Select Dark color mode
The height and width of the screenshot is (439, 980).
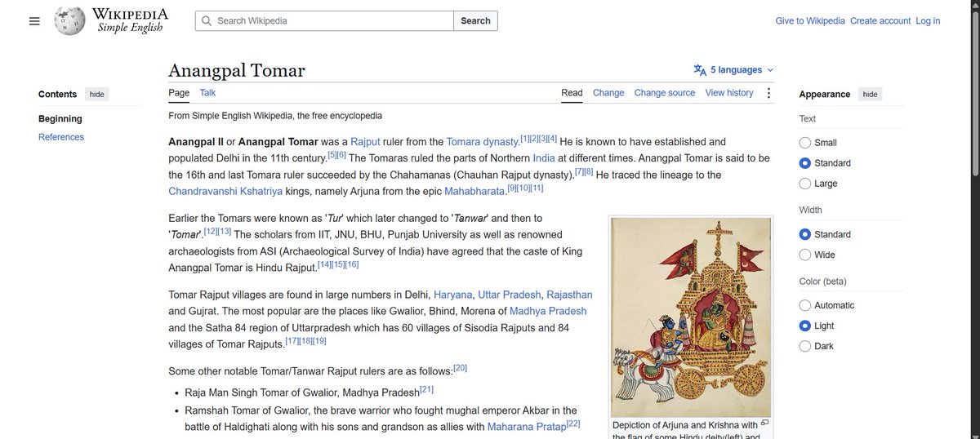click(x=805, y=346)
